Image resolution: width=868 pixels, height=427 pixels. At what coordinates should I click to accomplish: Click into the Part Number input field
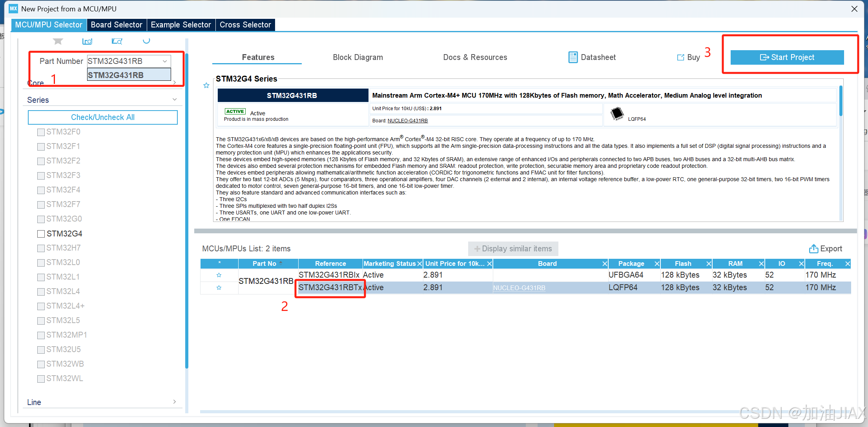(x=124, y=61)
